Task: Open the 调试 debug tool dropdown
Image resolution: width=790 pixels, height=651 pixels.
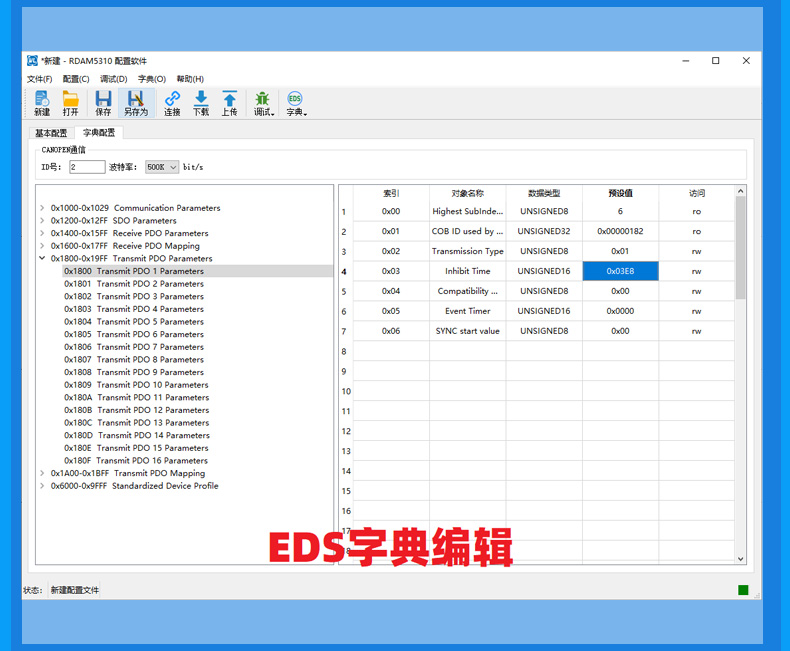Action: pyautogui.click(x=263, y=103)
